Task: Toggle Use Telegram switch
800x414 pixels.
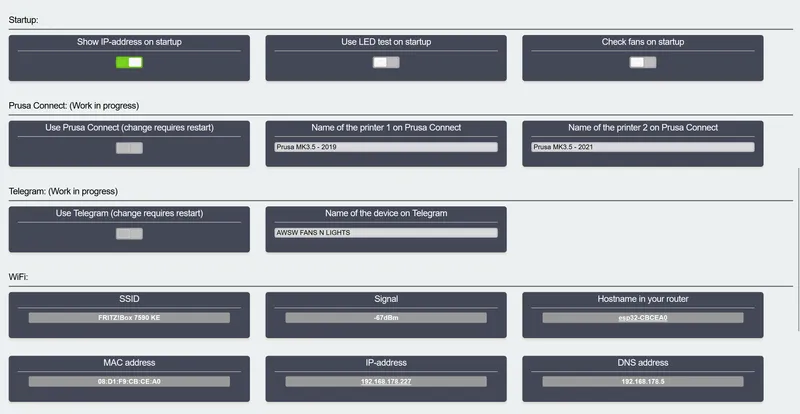Action: (129, 234)
